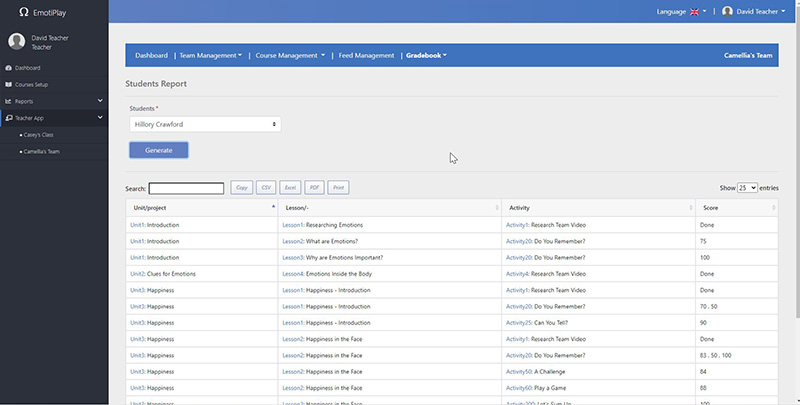Image resolution: width=800 pixels, height=405 pixels.
Task: Click the PDF export button
Action: [x=314, y=188]
